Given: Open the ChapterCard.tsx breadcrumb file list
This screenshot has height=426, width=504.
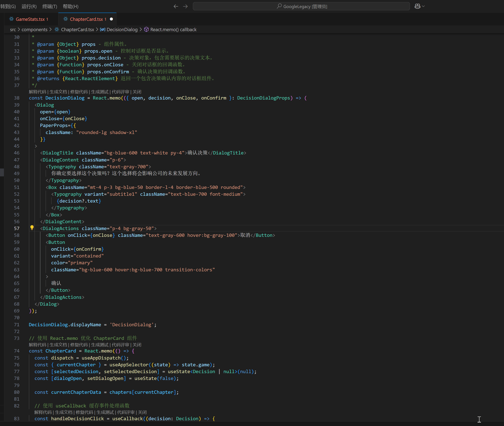Looking at the screenshot, I should (77, 30).
